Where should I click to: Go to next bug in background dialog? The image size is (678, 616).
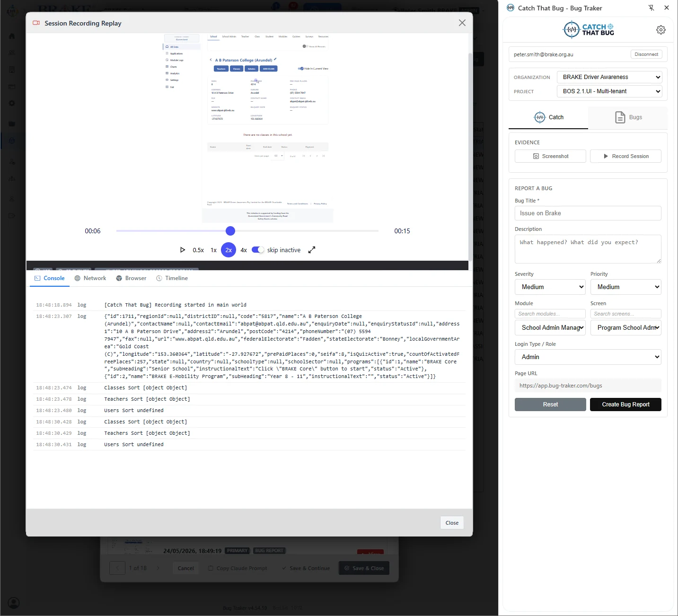coord(158,568)
